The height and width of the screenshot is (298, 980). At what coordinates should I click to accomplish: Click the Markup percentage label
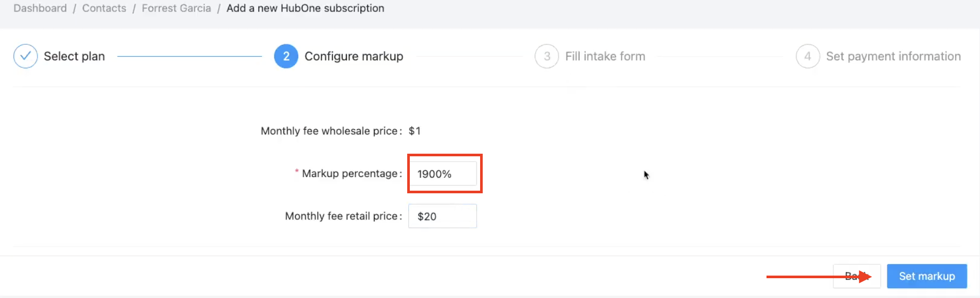(349, 173)
